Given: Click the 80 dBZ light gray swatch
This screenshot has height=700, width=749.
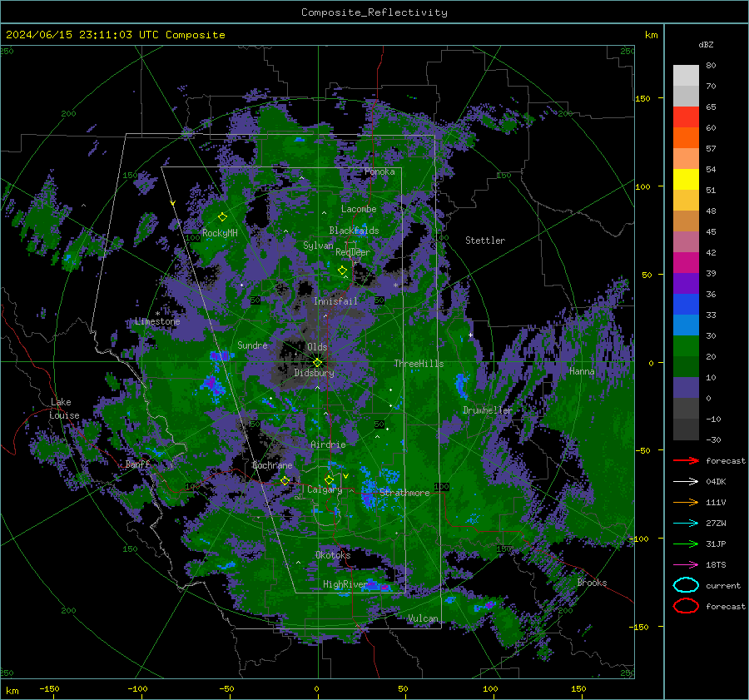Looking at the screenshot, I should (686, 75).
